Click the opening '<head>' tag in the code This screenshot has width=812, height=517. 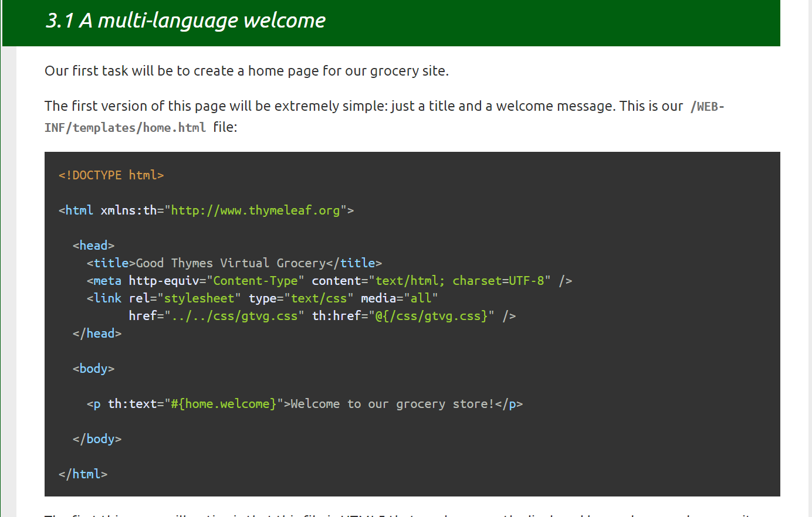tap(93, 246)
